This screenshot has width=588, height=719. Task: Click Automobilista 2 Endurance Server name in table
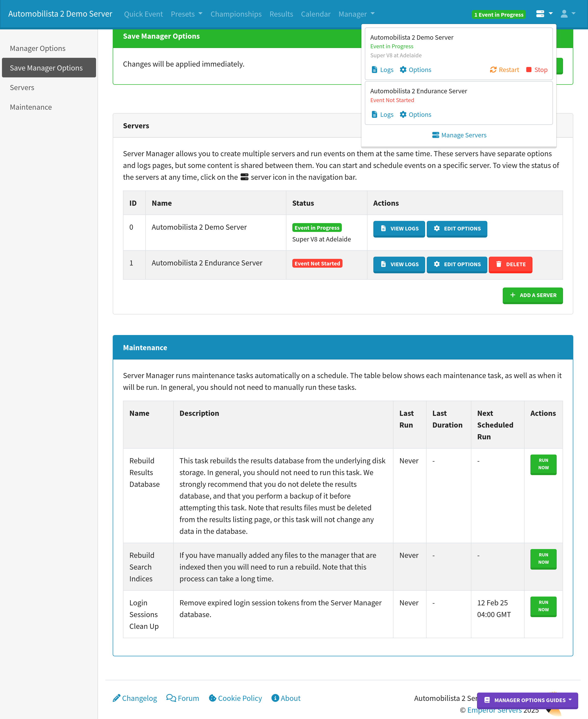(x=207, y=263)
